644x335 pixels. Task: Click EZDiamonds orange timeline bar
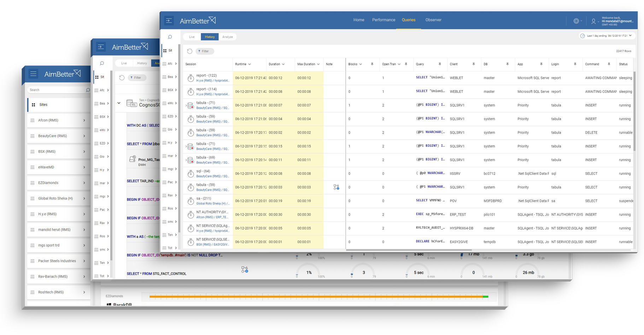point(316,296)
